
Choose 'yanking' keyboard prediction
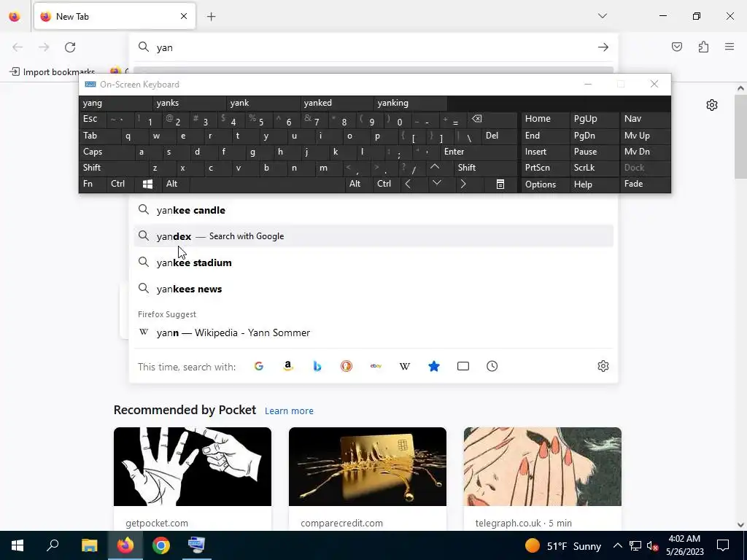(x=411, y=103)
